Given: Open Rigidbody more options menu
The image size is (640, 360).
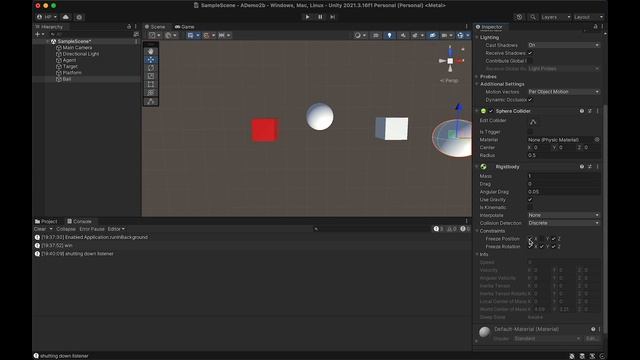Looking at the screenshot, I should point(598,167).
